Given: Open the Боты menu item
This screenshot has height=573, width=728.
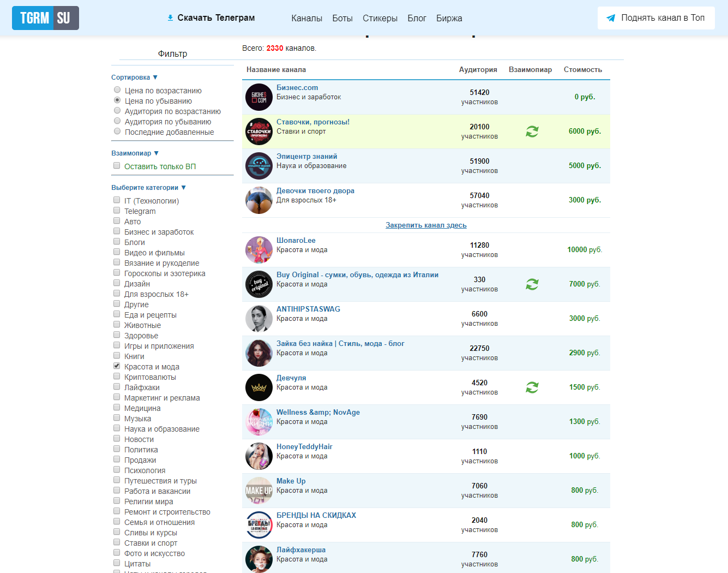Looking at the screenshot, I should 342,18.
